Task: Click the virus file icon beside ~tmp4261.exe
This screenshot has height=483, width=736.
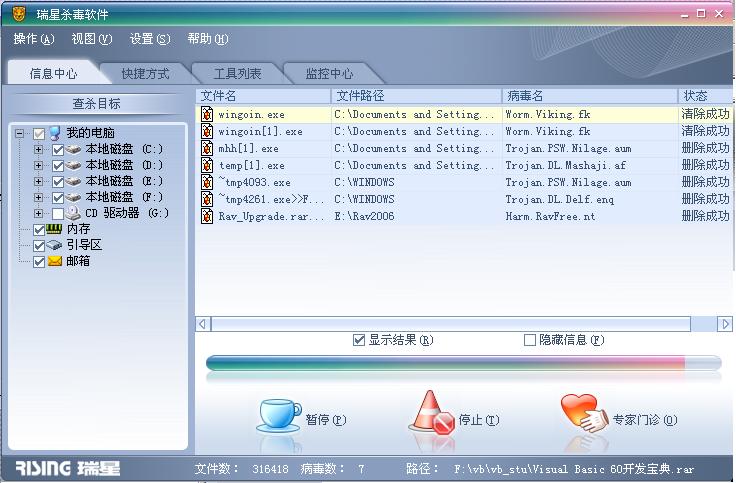Action: [x=207, y=199]
